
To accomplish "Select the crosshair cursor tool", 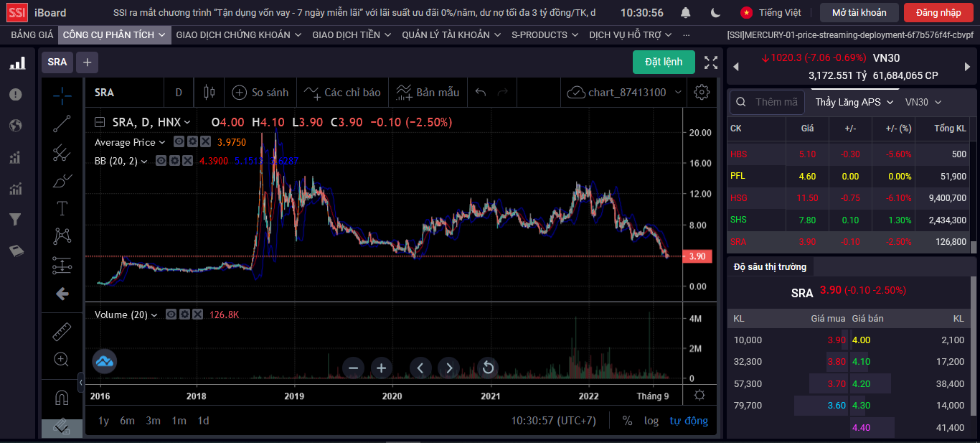I will click(x=62, y=95).
